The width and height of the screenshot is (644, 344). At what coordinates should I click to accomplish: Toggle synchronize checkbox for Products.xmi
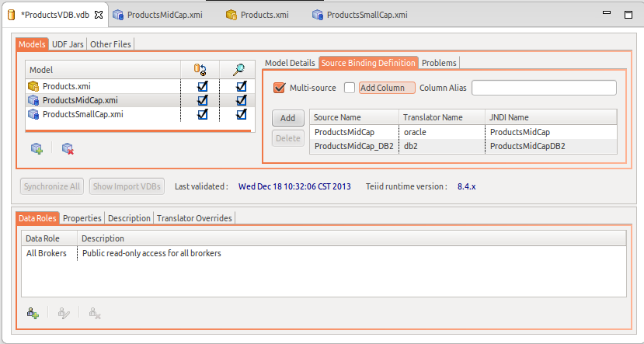[x=203, y=86]
